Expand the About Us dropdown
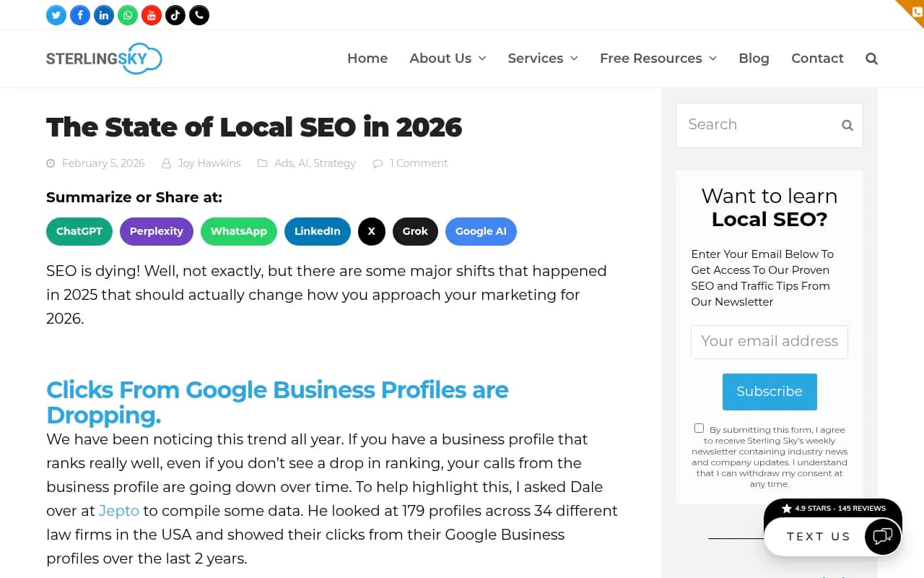The height and width of the screenshot is (578, 924). [448, 59]
